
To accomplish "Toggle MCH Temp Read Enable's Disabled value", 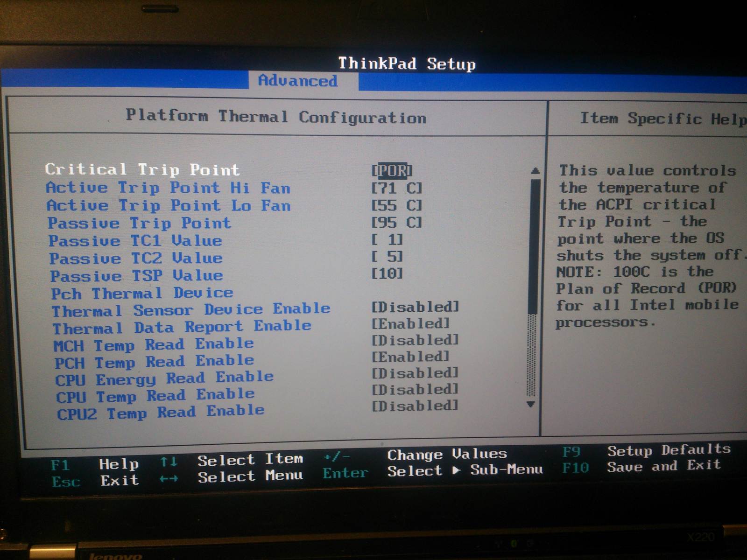I will click(x=416, y=340).
